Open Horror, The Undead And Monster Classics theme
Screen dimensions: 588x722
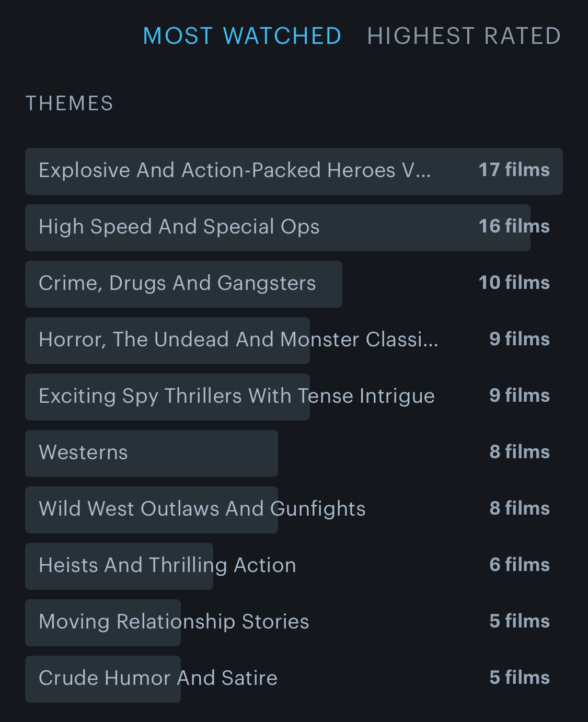[238, 340]
